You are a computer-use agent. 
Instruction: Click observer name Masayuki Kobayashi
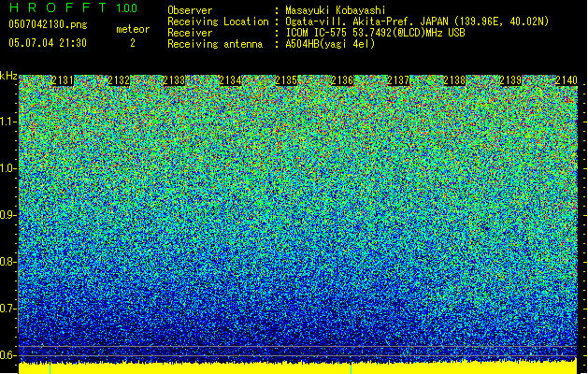(x=336, y=10)
